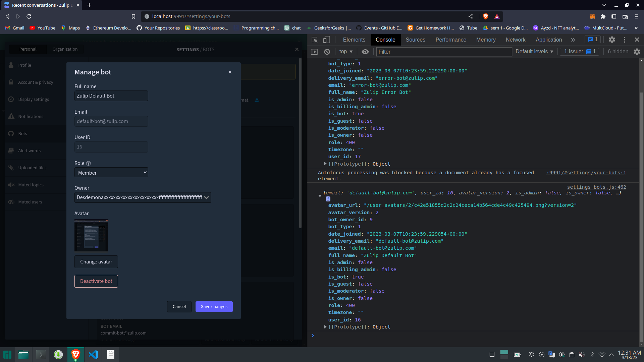Open the Role dropdown showing Member
Screen dimensions: 644x362
[111, 172]
